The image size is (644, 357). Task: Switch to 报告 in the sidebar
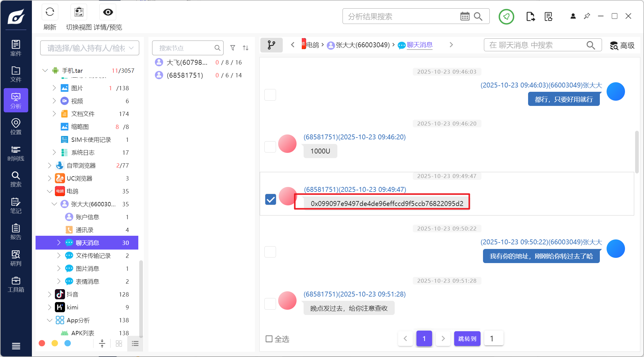pos(16,232)
